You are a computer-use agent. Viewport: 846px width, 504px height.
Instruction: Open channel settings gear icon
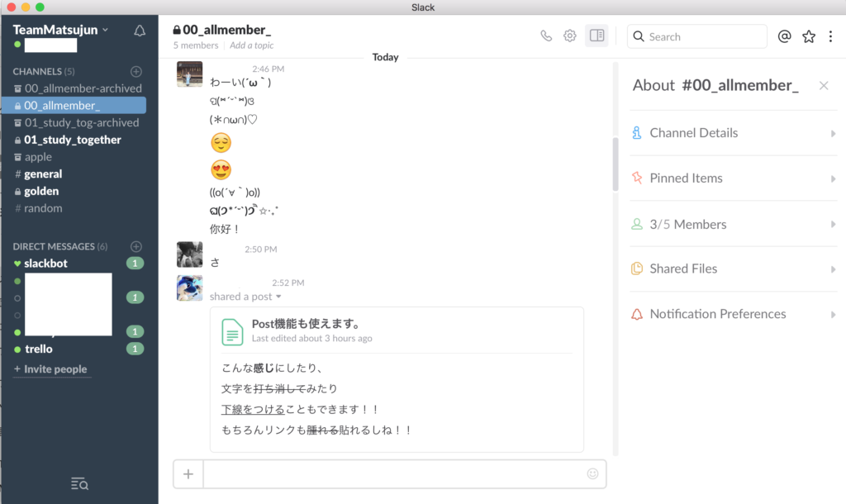pos(569,36)
